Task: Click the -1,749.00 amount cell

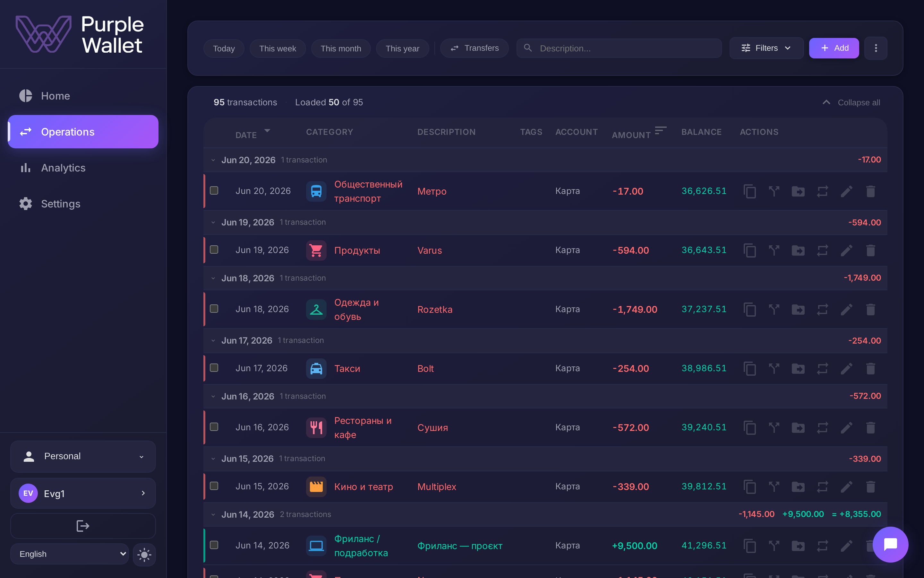Action: [x=635, y=310]
